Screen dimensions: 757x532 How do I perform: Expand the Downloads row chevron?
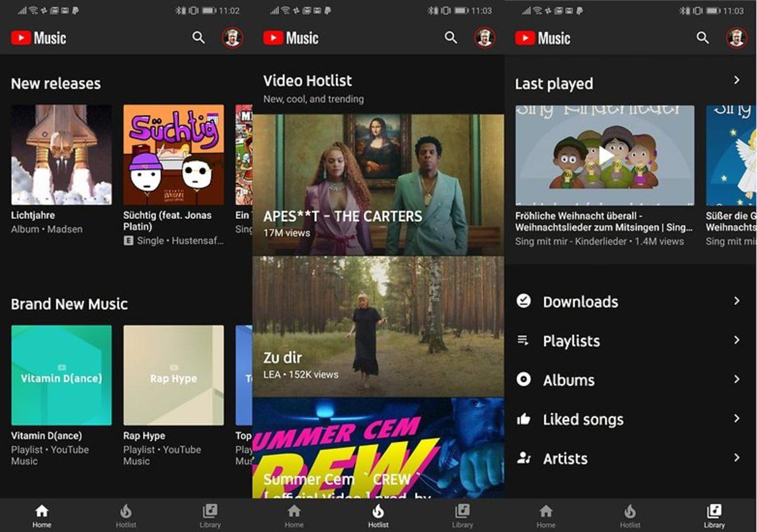point(737,302)
